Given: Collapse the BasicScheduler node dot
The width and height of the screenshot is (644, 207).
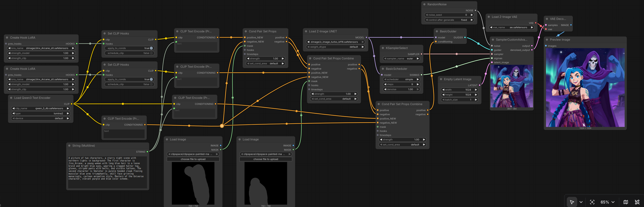Looking at the screenshot, I should [383, 69].
